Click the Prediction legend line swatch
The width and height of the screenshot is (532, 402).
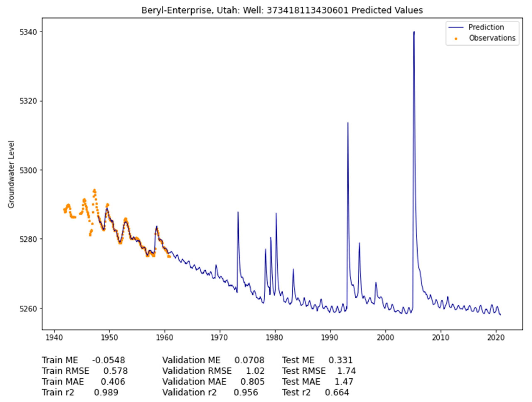pos(456,27)
